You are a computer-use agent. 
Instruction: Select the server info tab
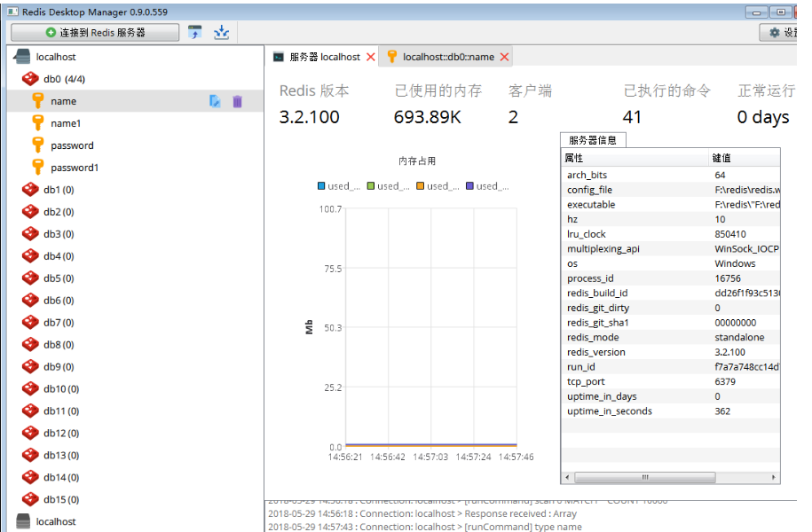coord(593,140)
